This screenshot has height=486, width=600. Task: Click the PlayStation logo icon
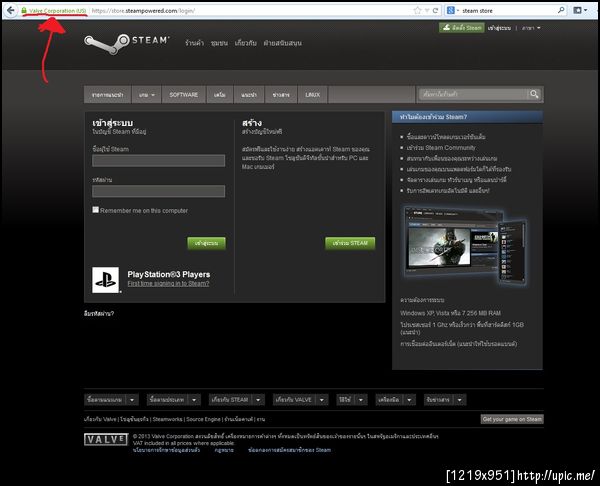[106, 280]
